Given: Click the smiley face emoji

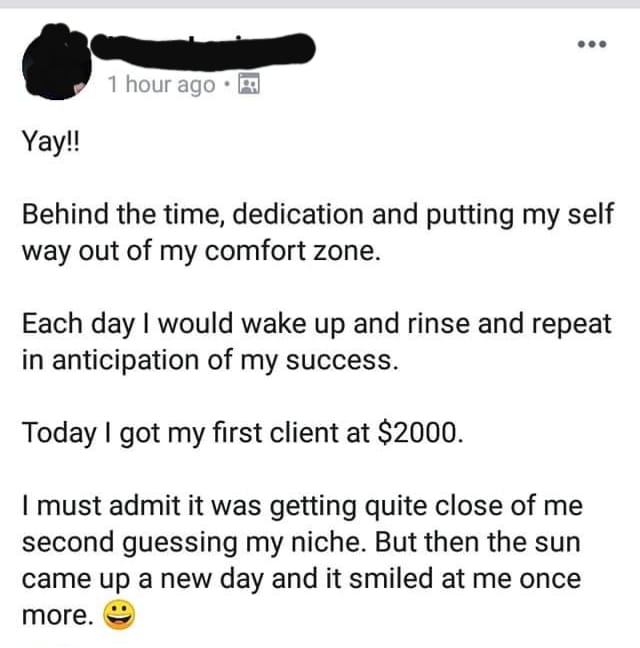Looking at the screenshot, I should pyautogui.click(x=119, y=615).
